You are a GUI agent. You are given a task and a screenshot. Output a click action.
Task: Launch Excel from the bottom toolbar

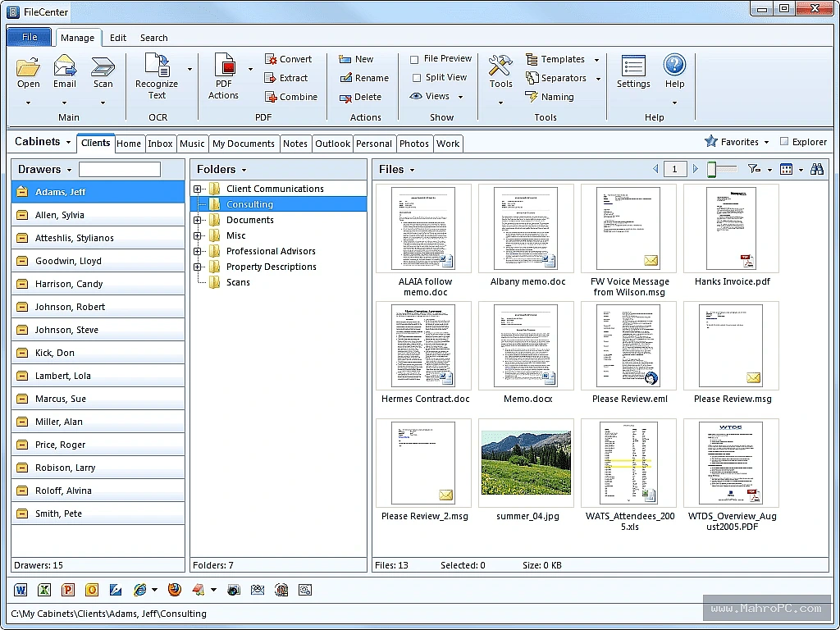click(44, 590)
